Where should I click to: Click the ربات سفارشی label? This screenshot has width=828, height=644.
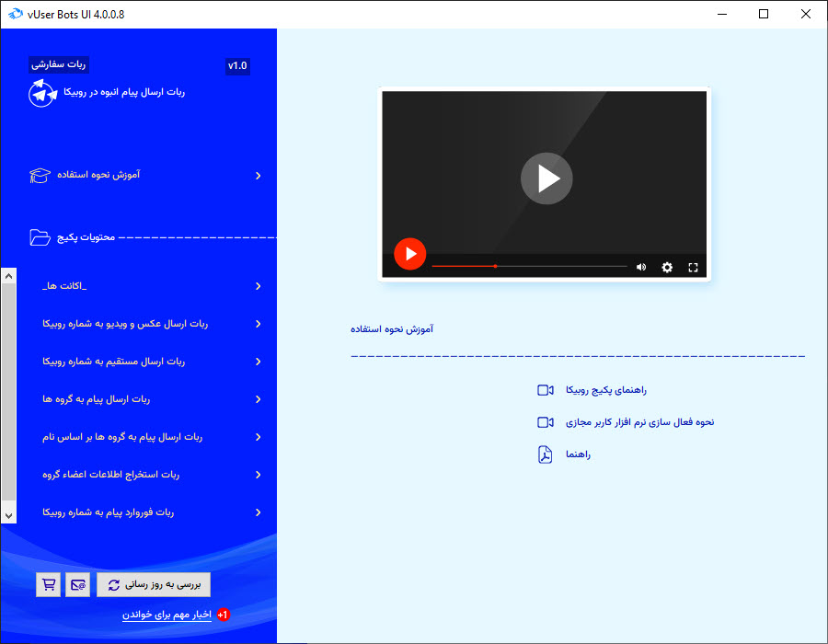pyautogui.click(x=58, y=64)
